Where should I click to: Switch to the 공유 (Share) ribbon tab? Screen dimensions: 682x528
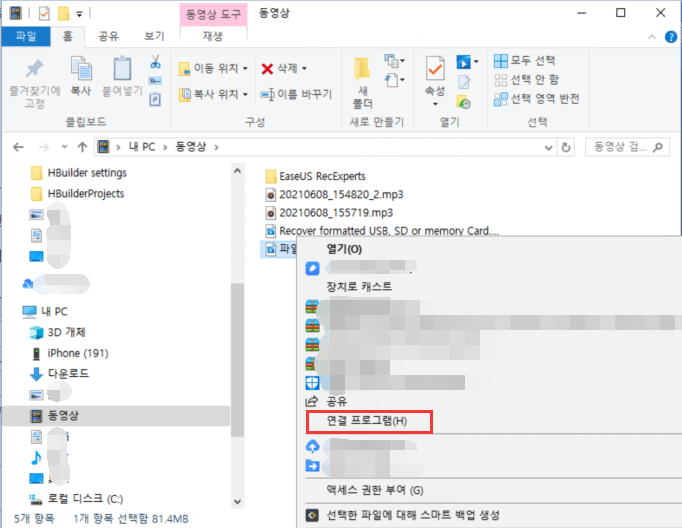(x=108, y=36)
